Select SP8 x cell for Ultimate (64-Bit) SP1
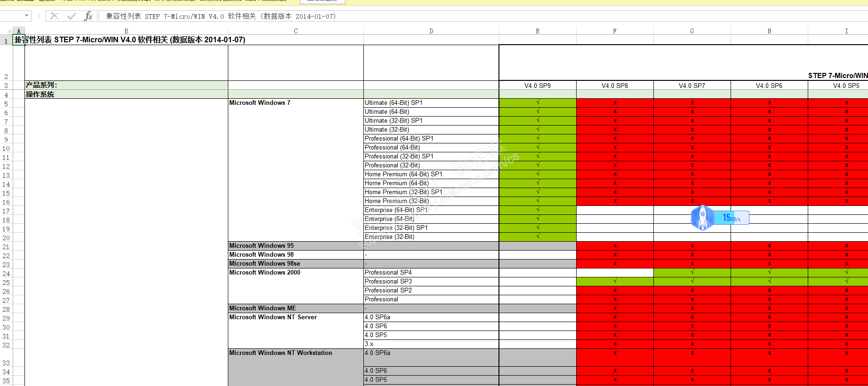The height and width of the screenshot is (386, 868). pyautogui.click(x=615, y=103)
